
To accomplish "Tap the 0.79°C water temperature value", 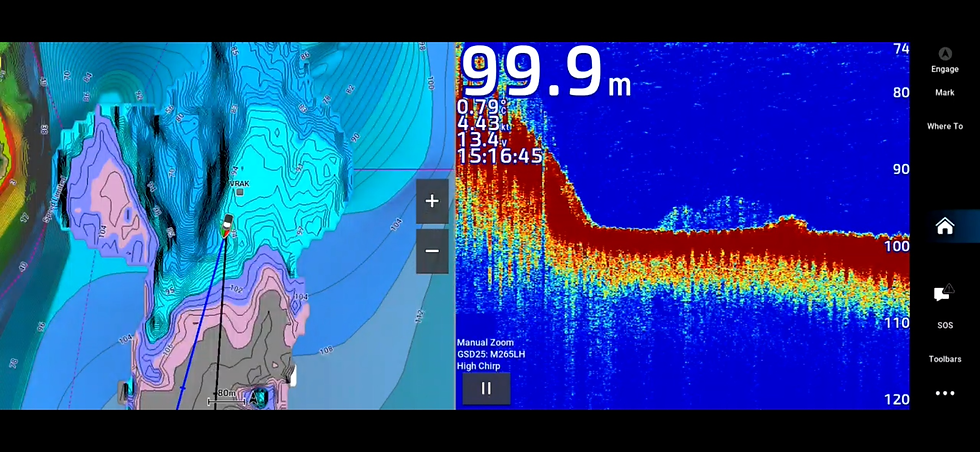I will [x=482, y=107].
